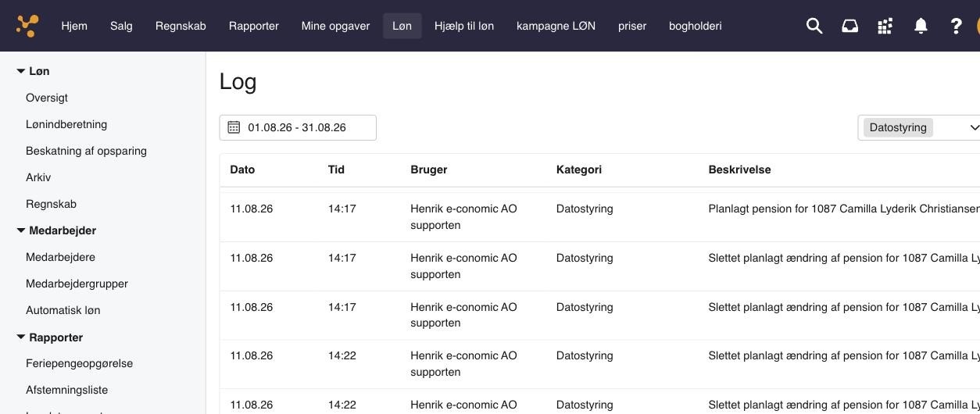Viewport: 980px width, 414px height.
Task: Collapse the Rapporter sidebar section
Action: point(21,337)
